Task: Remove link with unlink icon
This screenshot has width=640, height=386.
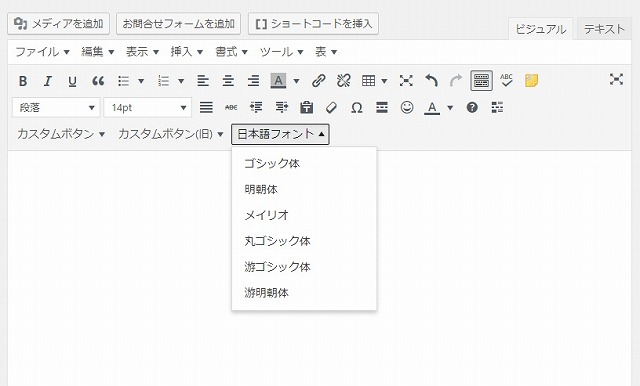Action: (344, 81)
